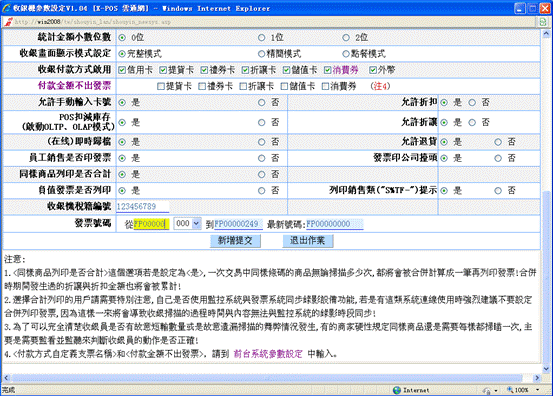
Task: Click the zoom magnifier icon showing 100%
Action: pyautogui.click(x=510, y=390)
